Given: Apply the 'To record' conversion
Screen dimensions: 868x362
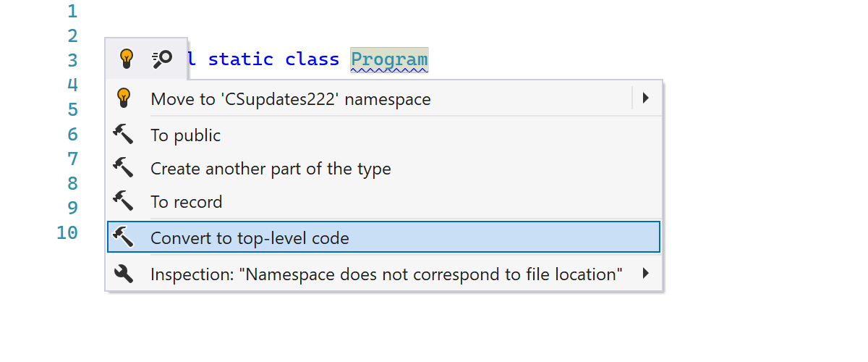Looking at the screenshot, I should click(186, 202).
